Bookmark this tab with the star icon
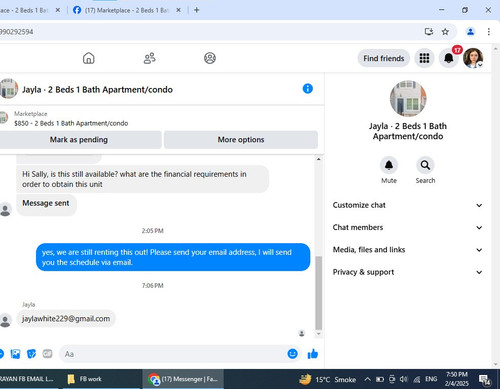 pos(445,32)
